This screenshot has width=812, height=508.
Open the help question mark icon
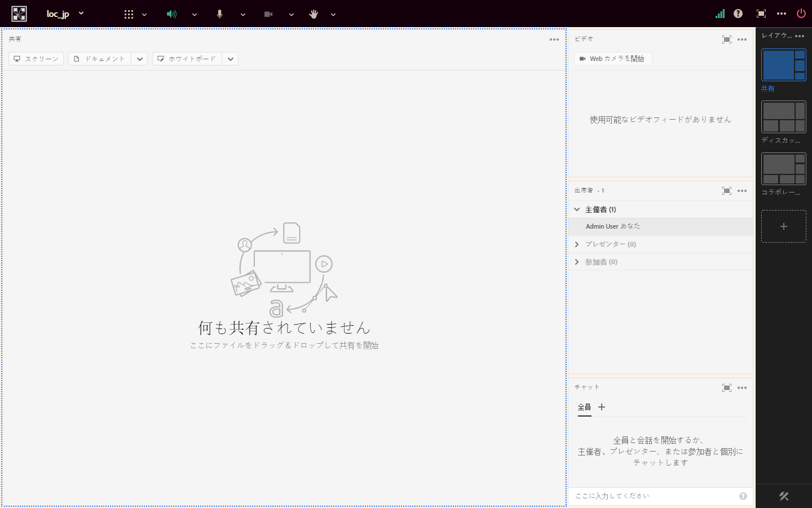[x=738, y=14]
